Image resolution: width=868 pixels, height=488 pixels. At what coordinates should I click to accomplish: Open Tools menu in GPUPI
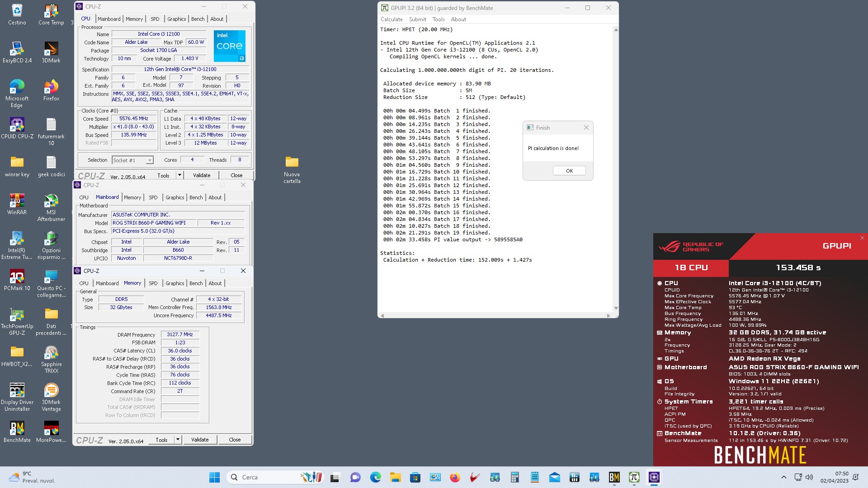coord(439,19)
